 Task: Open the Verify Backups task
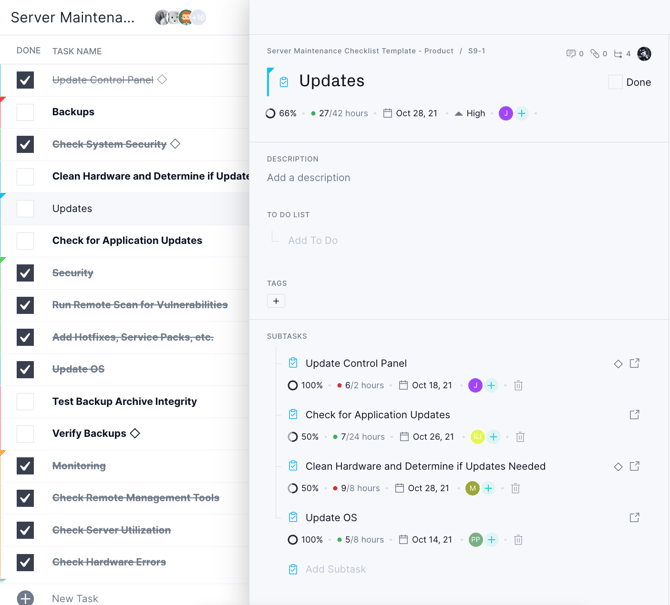pyautogui.click(x=89, y=433)
